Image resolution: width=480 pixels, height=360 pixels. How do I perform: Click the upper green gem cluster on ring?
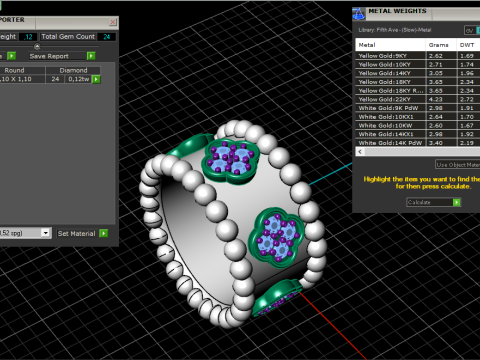230,161
